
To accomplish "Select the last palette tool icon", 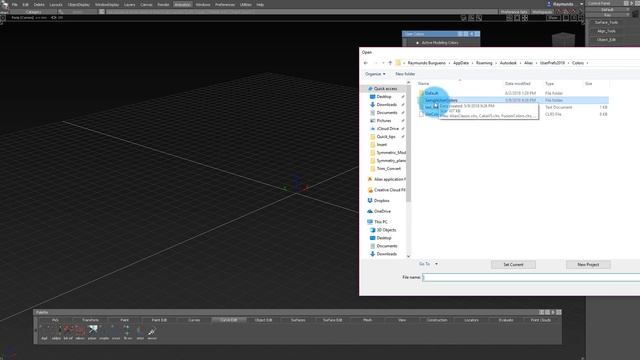I will tap(152, 332).
